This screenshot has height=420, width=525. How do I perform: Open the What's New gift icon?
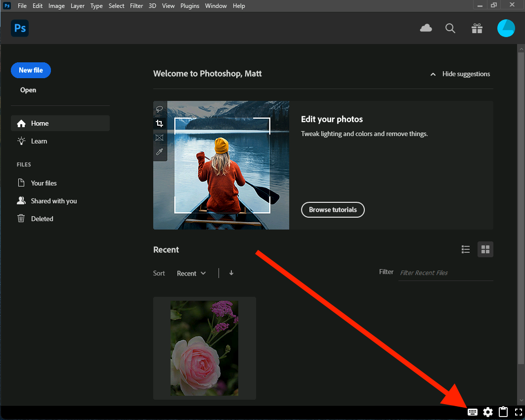coord(477,29)
